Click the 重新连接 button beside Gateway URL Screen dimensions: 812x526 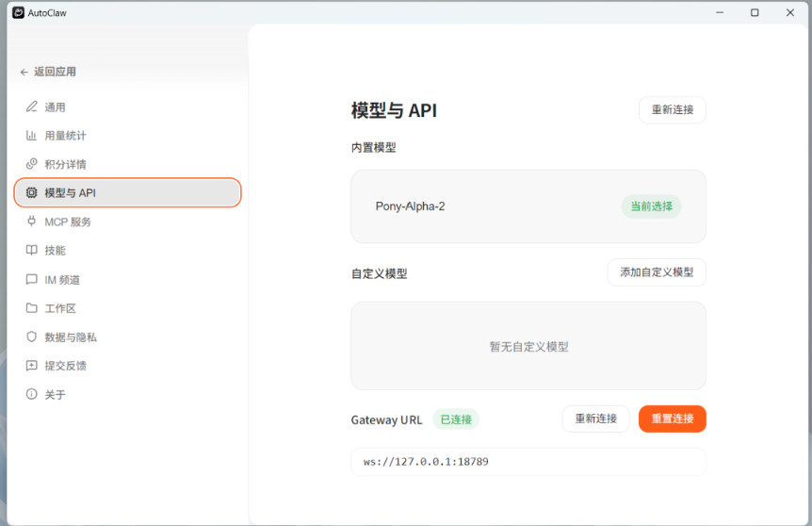pyautogui.click(x=595, y=419)
